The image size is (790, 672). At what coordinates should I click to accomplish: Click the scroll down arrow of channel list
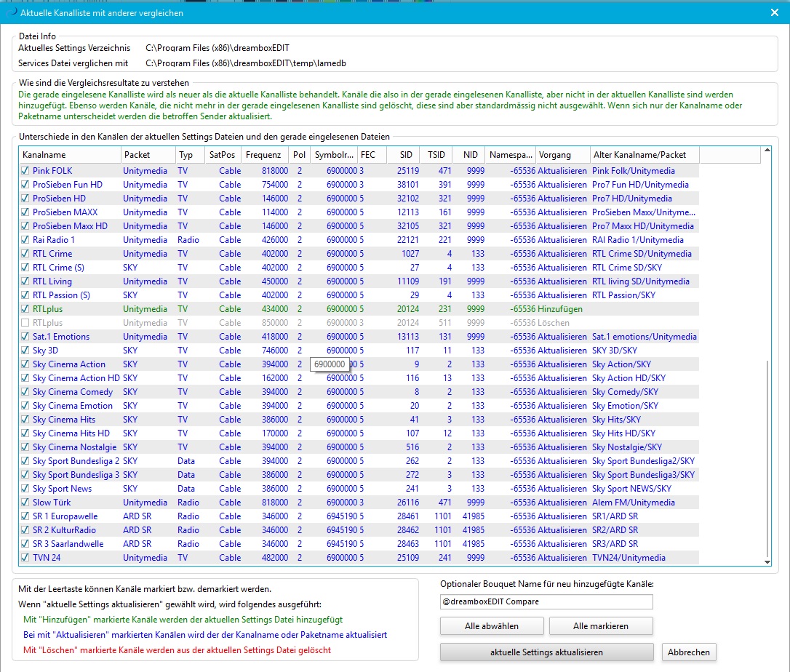(766, 561)
